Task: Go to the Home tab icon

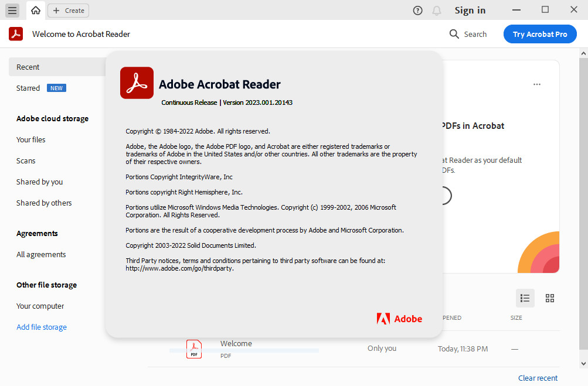Action: 36,10
